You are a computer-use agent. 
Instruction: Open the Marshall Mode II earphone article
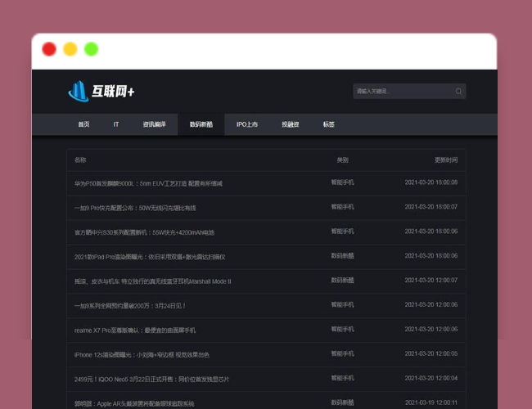pos(153,281)
